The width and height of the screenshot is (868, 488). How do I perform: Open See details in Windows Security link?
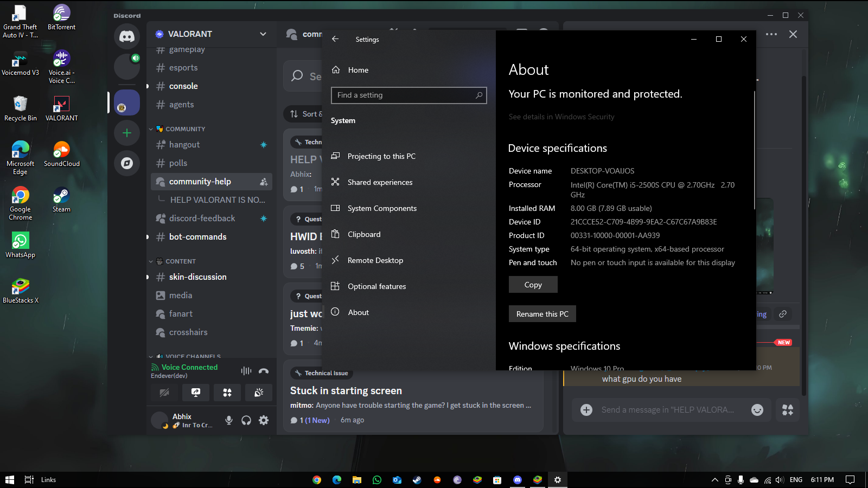[x=561, y=117]
